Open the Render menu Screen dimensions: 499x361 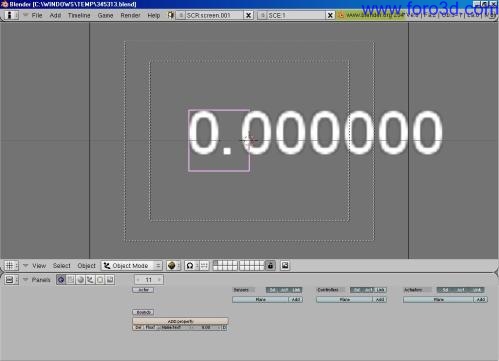(130, 15)
